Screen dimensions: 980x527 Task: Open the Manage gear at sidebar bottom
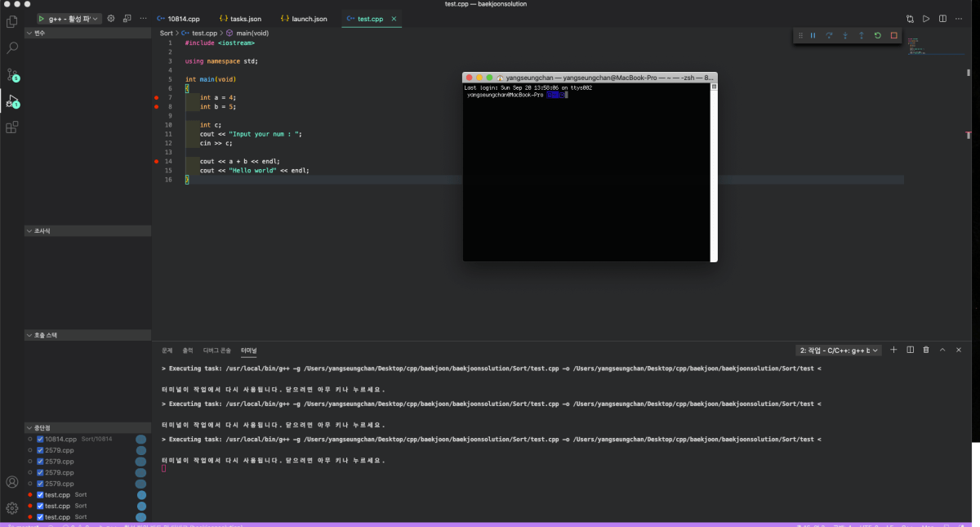[11, 508]
